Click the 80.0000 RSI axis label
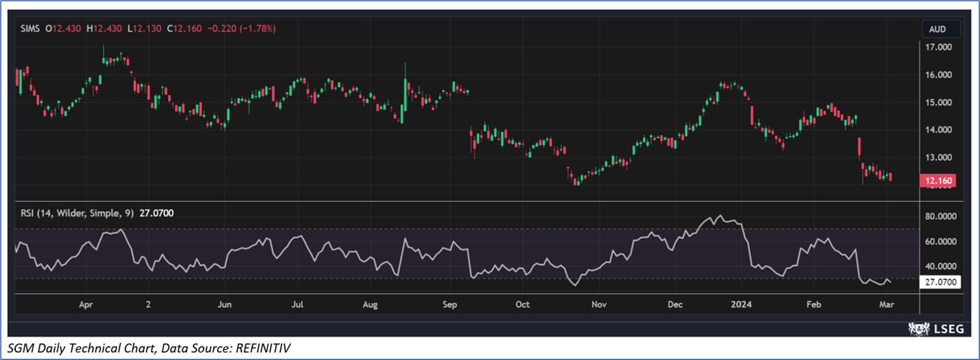This screenshot has height=360, width=980. point(940,216)
